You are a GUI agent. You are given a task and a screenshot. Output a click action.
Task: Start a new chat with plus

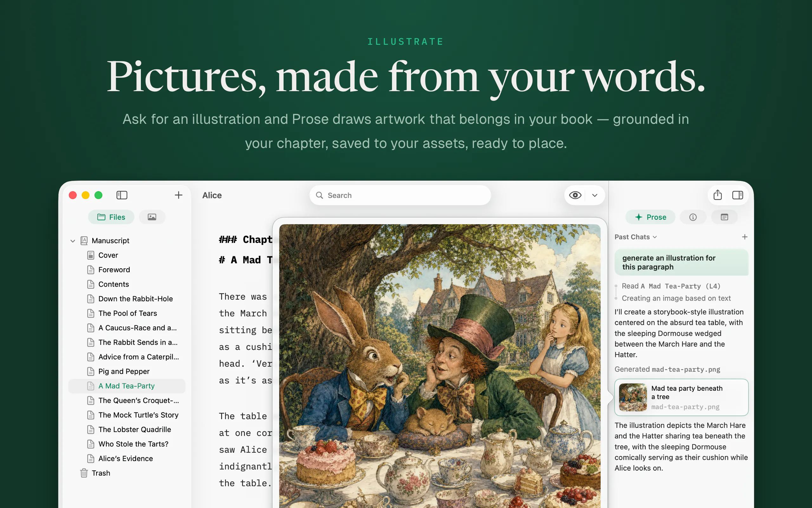(744, 237)
